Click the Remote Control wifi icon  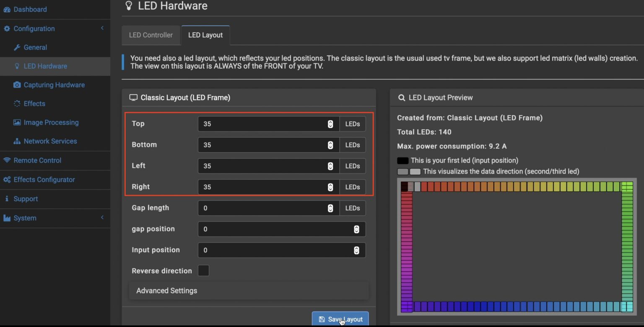(7, 160)
